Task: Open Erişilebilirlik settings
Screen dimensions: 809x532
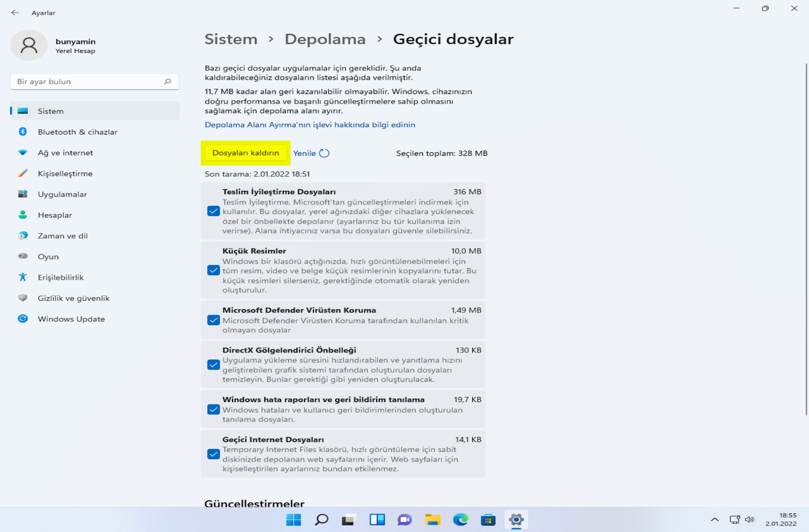Action: click(x=95, y=277)
